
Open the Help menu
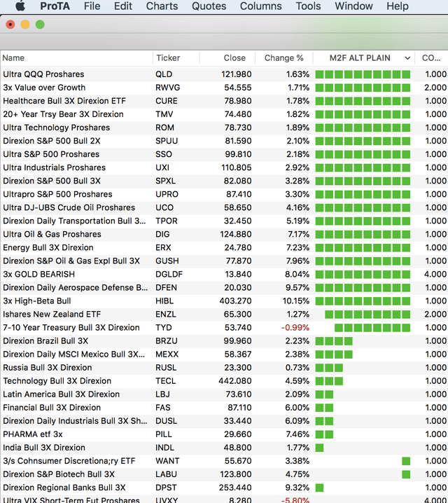(398, 6)
